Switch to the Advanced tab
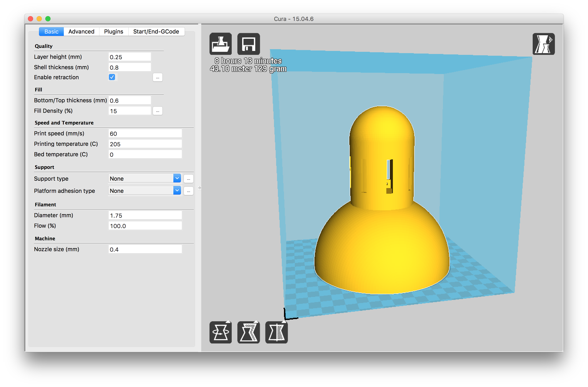This screenshot has height=387, width=588. click(81, 32)
